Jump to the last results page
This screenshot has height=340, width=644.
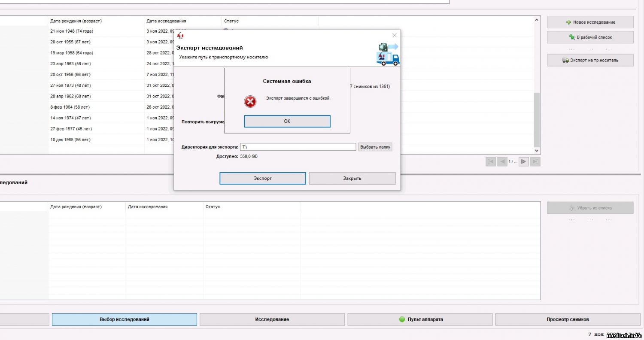[x=535, y=162]
